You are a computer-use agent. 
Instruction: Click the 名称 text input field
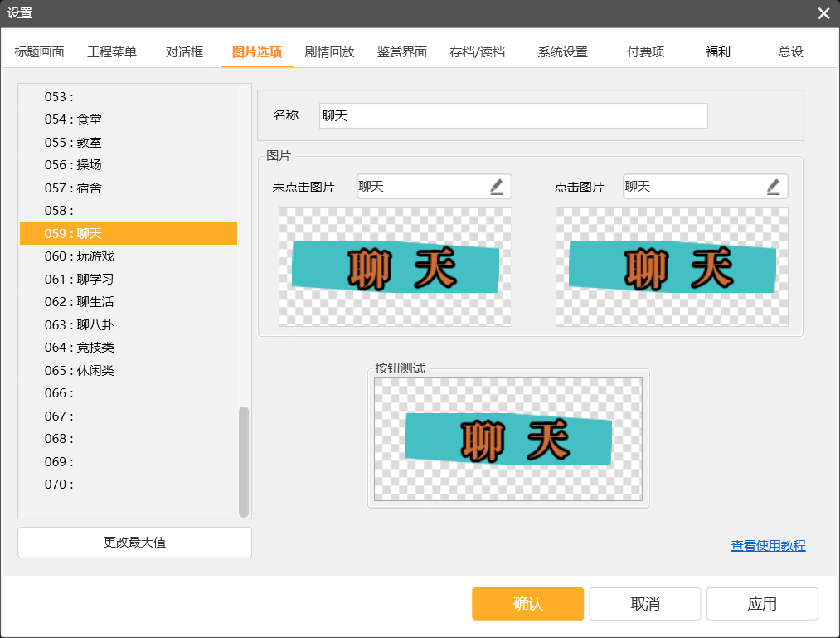[x=512, y=116]
